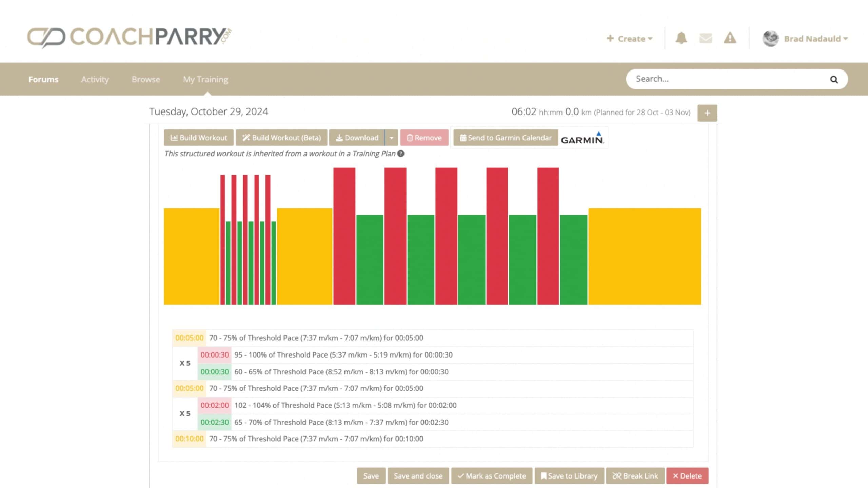Switch to the Browse nav item
Screen dimensions: 868x488
tap(146, 79)
